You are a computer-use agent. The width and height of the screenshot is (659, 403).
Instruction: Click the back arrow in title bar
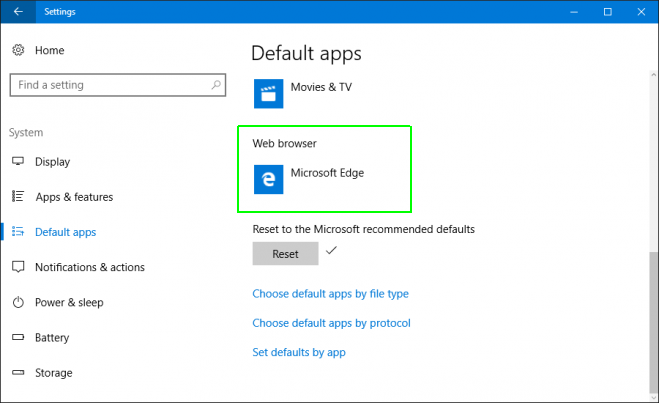(18, 11)
